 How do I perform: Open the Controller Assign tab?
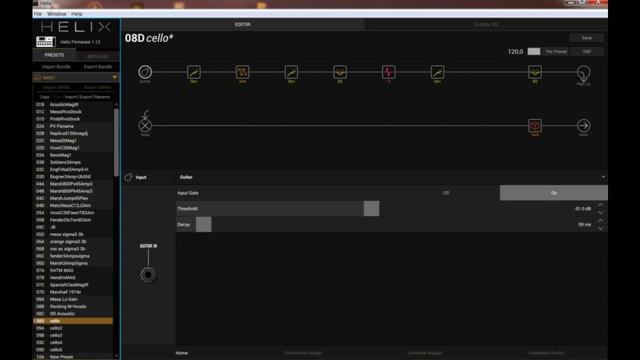(424, 353)
